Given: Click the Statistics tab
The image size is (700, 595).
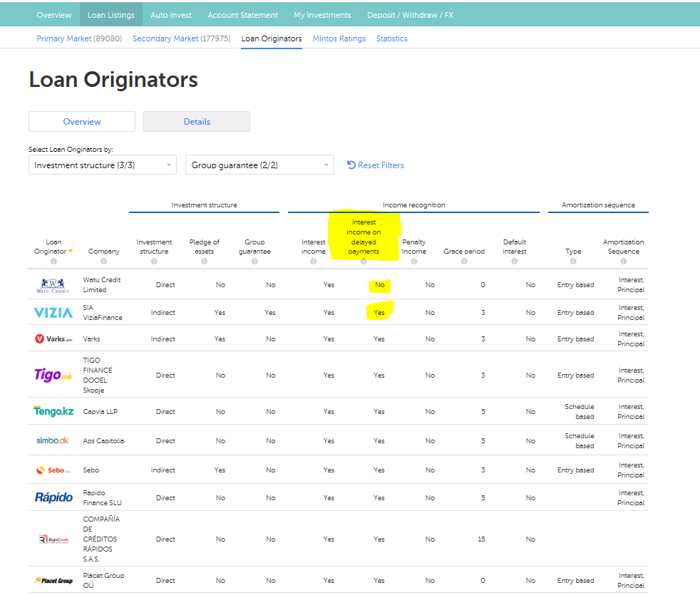Looking at the screenshot, I should (392, 38).
